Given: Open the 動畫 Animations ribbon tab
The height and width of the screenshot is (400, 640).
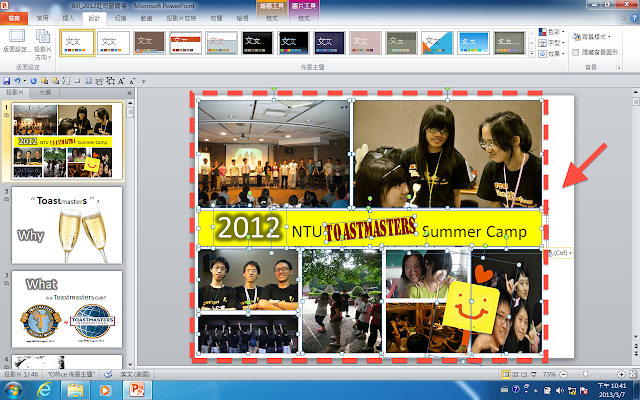Looking at the screenshot, I should [146, 18].
